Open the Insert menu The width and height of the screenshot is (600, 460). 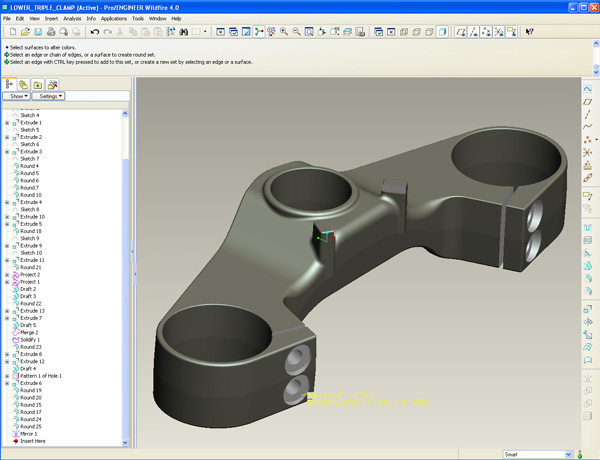51,18
